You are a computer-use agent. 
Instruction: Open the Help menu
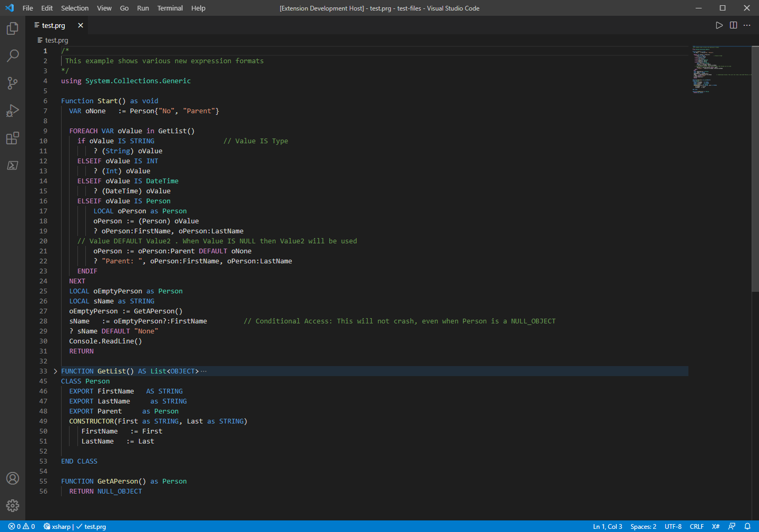(x=198, y=8)
